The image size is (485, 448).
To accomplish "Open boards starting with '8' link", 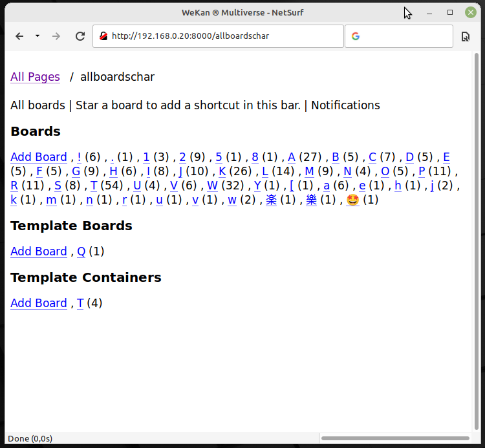I will (x=255, y=156).
